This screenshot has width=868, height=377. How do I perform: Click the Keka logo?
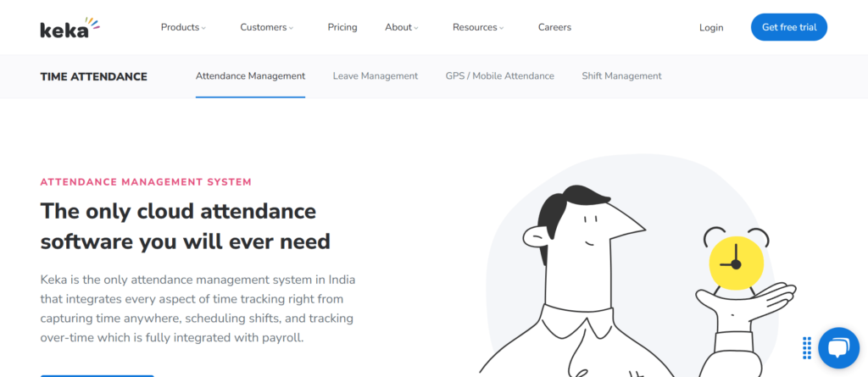tap(70, 27)
